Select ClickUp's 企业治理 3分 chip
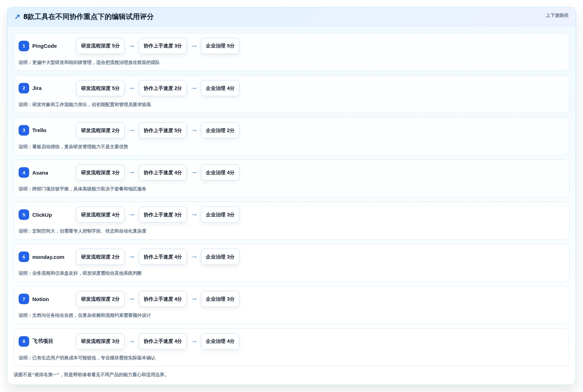This screenshot has height=392, width=583. pyautogui.click(x=220, y=215)
